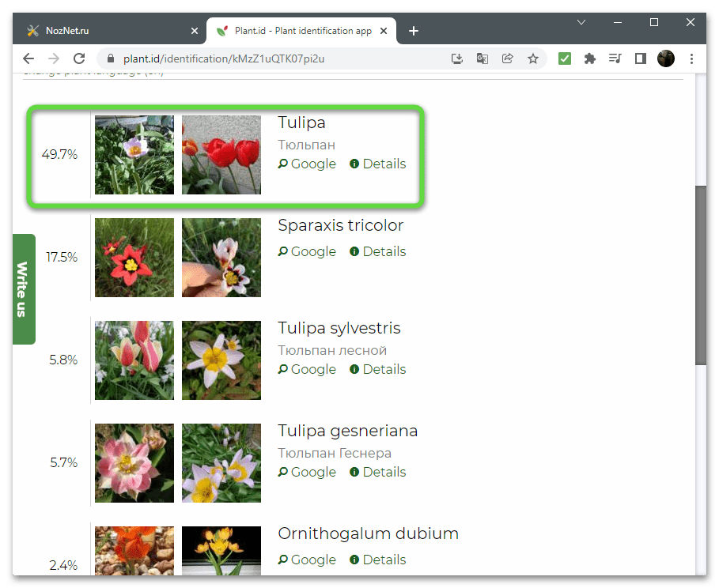Switch to the NozNet.ru tab
The height and width of the screenshot is (588, 719).
pos(110,31)
